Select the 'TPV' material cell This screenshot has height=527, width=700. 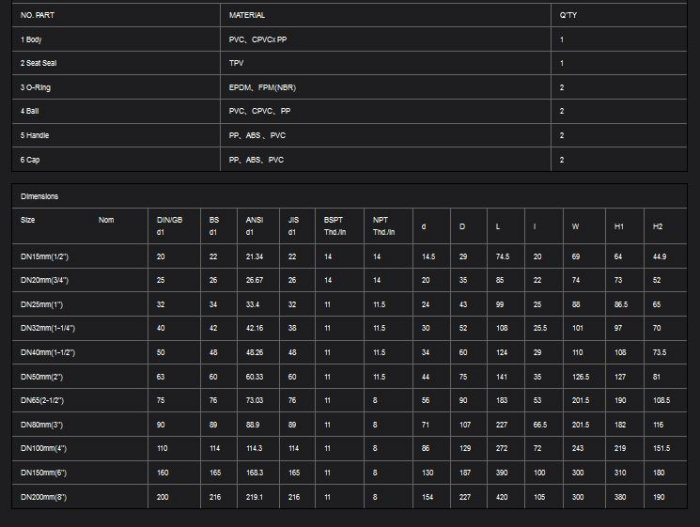point(237,63)
